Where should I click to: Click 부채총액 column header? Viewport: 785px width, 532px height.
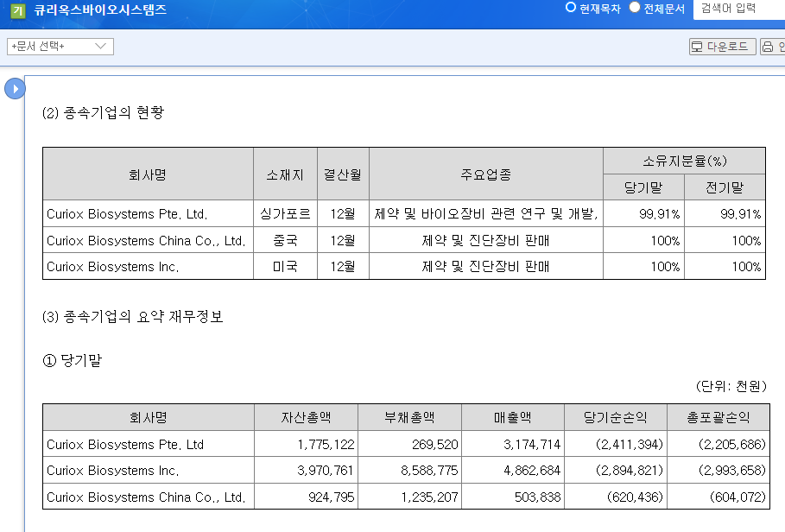pos(409,417)
